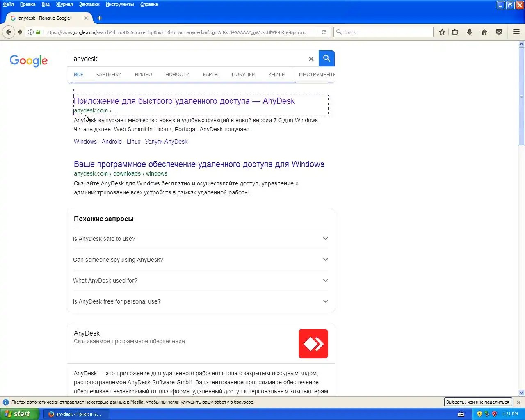Switch to the КАРТЫ tab
Viewport: 525px width, 420px height.
click(211, 75)
